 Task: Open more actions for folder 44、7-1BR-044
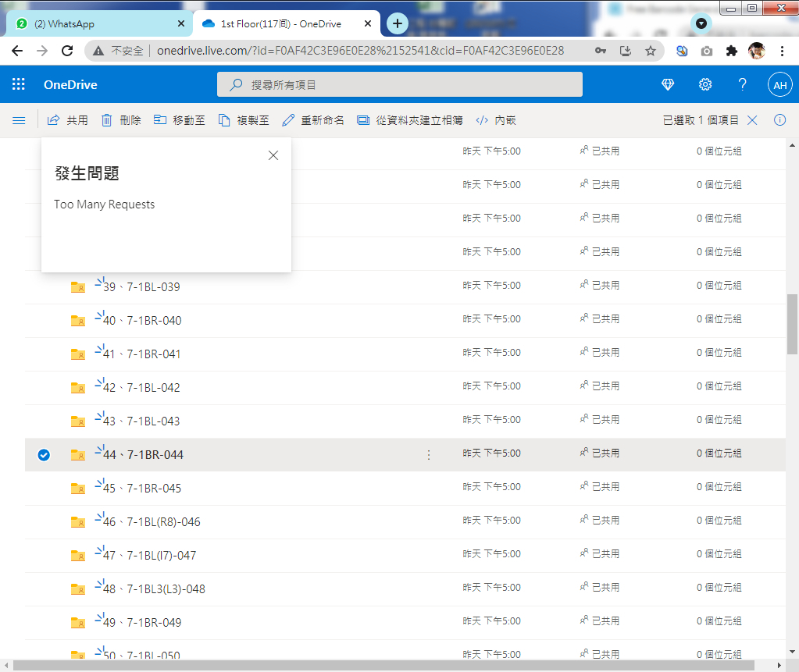click(x=429, y=454)
